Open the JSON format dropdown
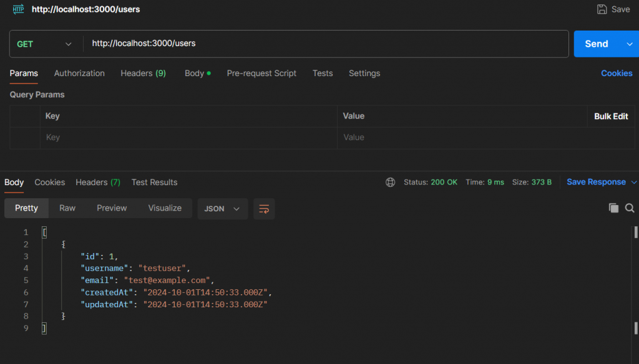The width and height of the screenshot is (639, 364). (222, 209)
